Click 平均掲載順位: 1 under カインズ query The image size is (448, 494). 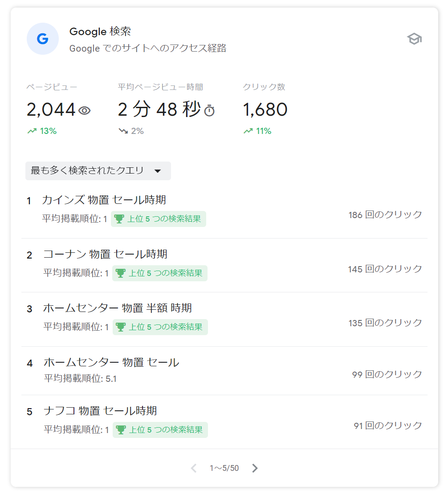click(x=75, y=219)
